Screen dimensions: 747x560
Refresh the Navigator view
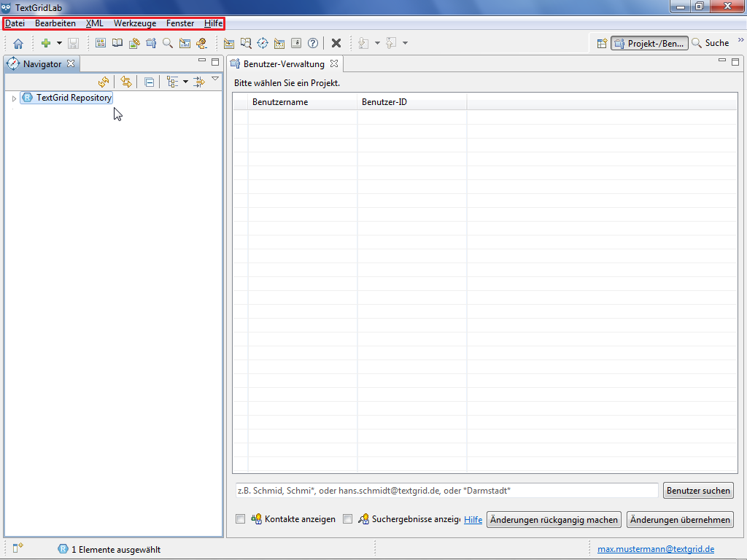click(104, 82)
